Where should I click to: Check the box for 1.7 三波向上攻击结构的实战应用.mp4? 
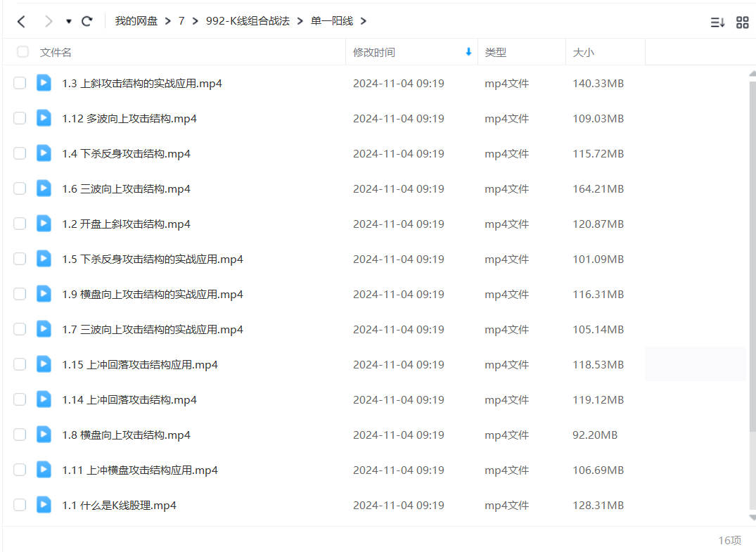click(20, 329)
